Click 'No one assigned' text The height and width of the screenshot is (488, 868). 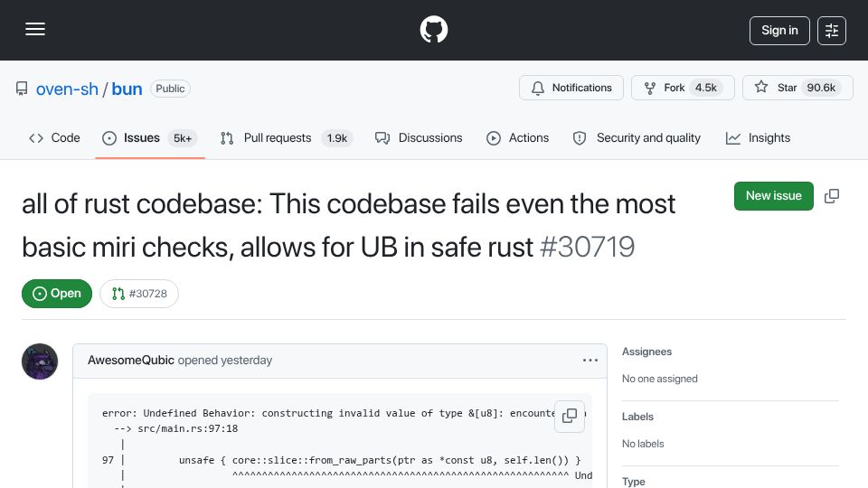(659, 379)
